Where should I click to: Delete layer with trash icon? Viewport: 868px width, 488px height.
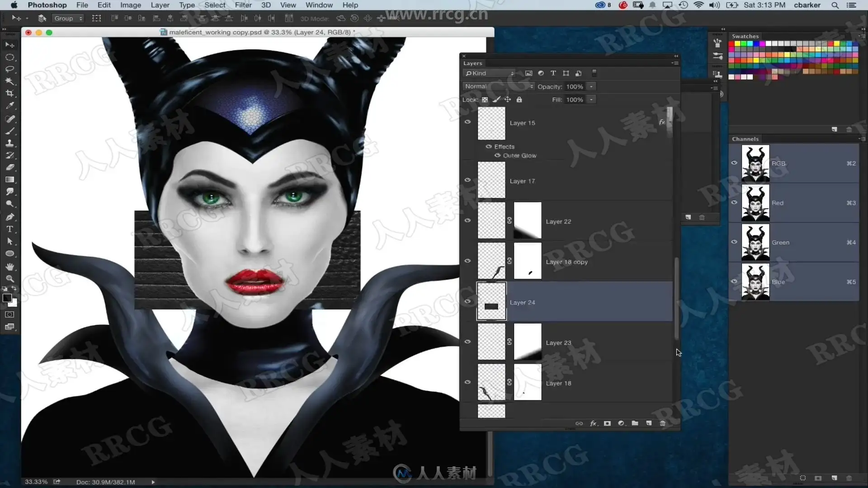[663, 423]
